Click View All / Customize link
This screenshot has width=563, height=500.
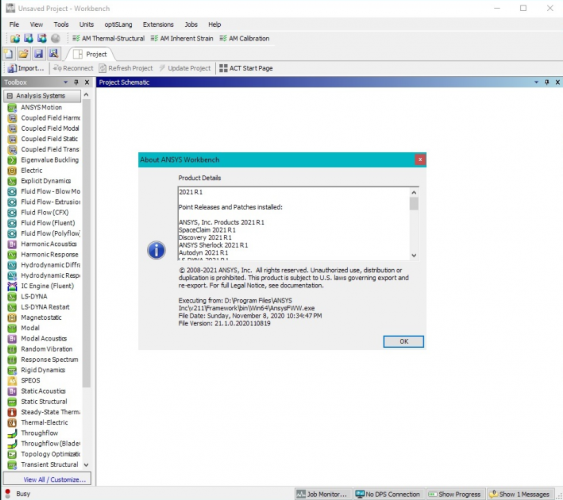(x=55, y=480)
